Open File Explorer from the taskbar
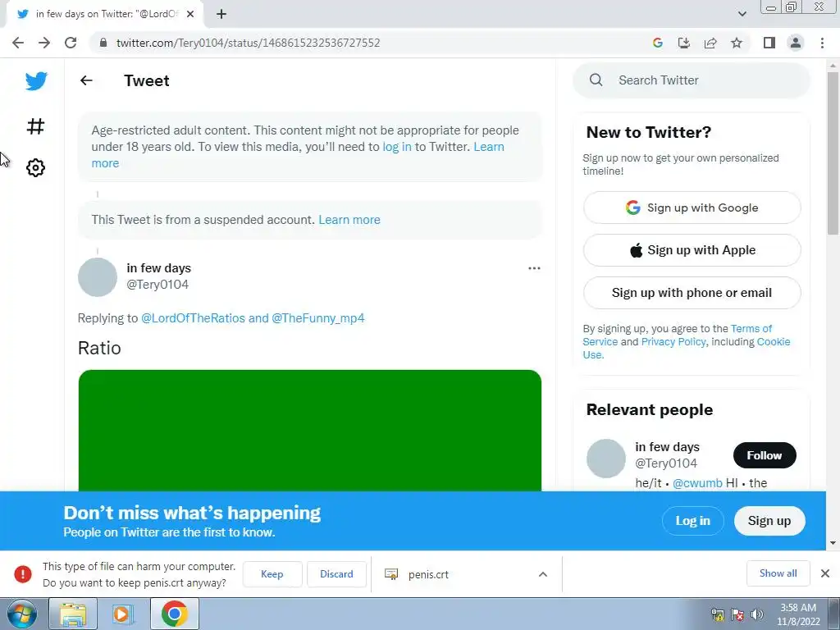The height and width of the screenshot is (630, 840). click(73, 614)
